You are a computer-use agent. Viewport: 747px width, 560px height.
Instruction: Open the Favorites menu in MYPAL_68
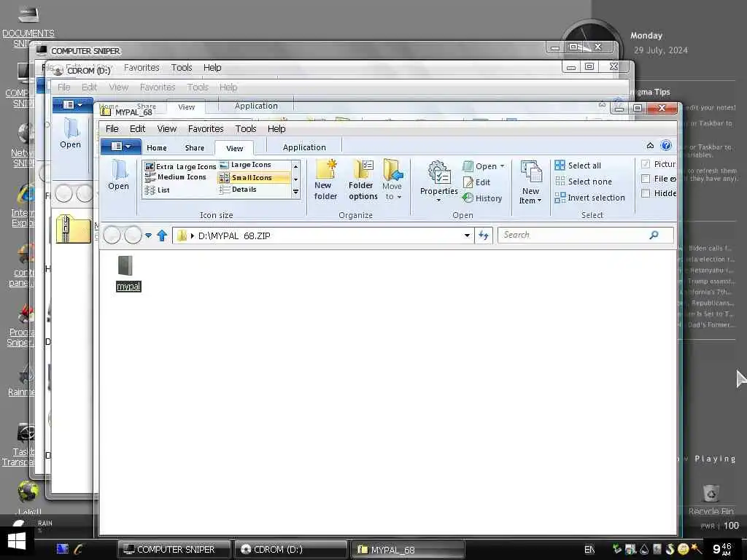pos(206,128)
